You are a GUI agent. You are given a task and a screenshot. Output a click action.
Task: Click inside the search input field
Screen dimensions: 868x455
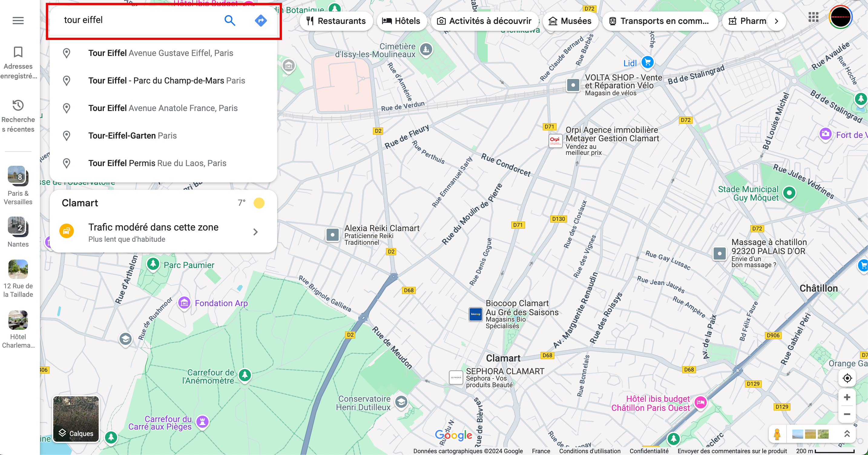click(x=135, y=20)
